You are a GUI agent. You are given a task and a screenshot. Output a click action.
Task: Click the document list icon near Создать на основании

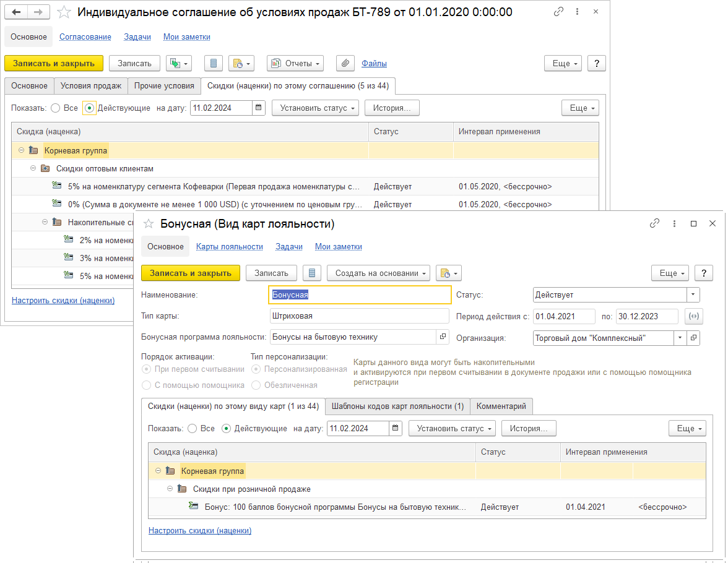click(x=312, y=273)
